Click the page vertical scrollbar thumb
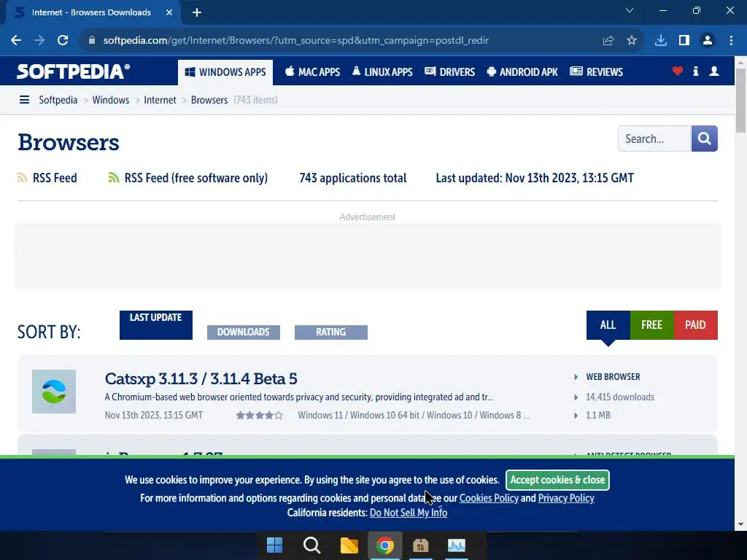Viewport: 747px width, 560px height. (741, 101)
